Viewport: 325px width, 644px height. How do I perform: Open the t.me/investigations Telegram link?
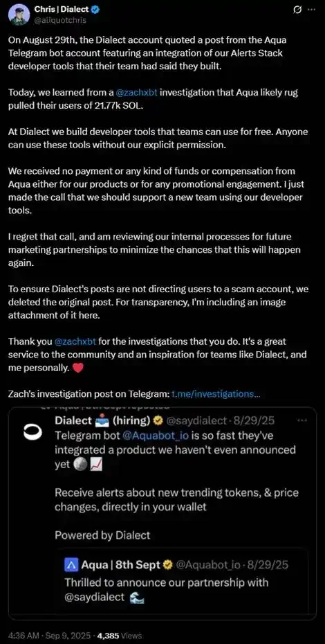(216, 394)
